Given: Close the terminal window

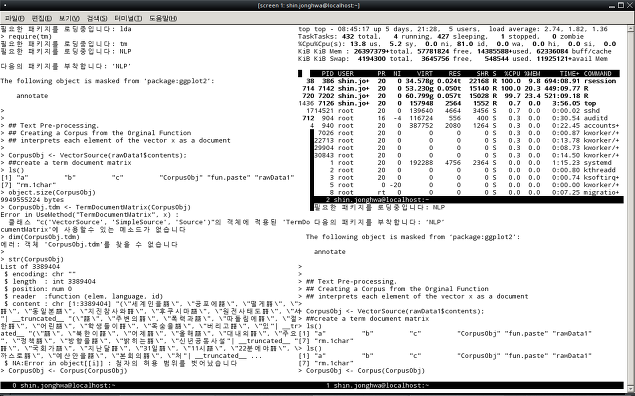Looking at the screenshot, I should click(629, 5).
